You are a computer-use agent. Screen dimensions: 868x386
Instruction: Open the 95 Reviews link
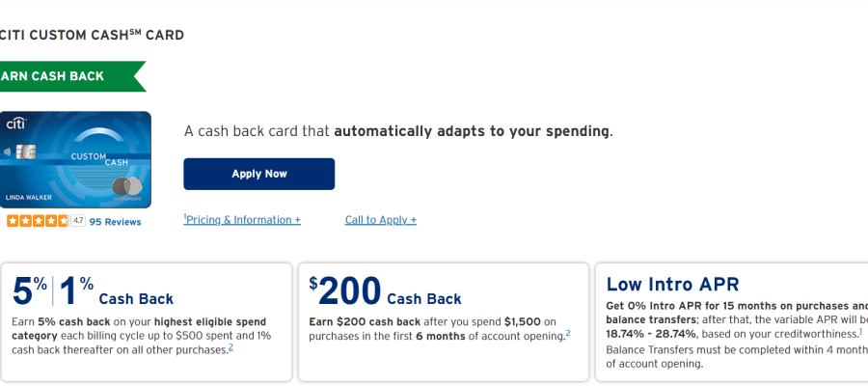[x=115, y=222]
